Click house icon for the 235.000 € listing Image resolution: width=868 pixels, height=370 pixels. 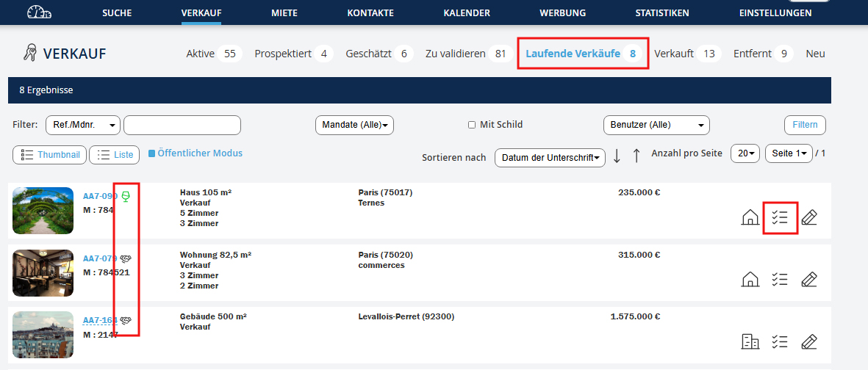coord(750,217)
